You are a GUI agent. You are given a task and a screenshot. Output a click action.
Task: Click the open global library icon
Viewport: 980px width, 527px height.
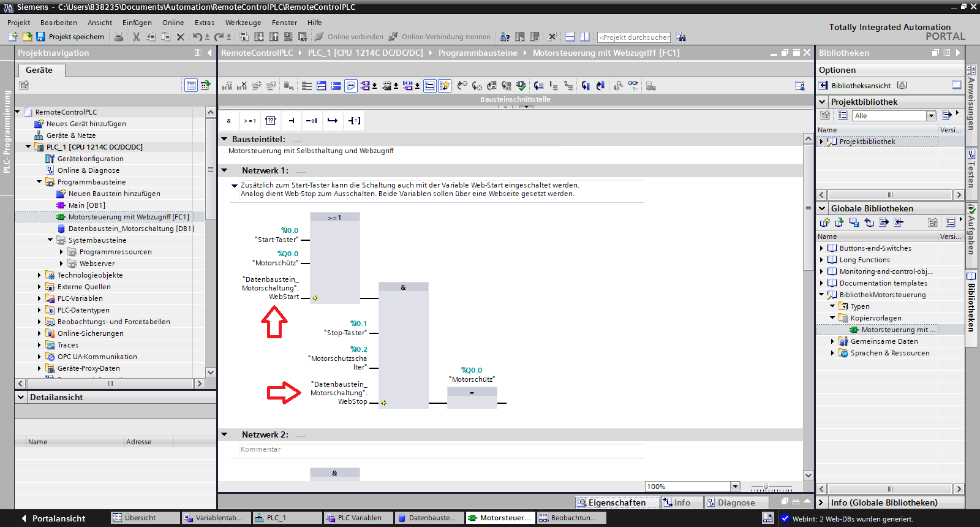(839, 222)
